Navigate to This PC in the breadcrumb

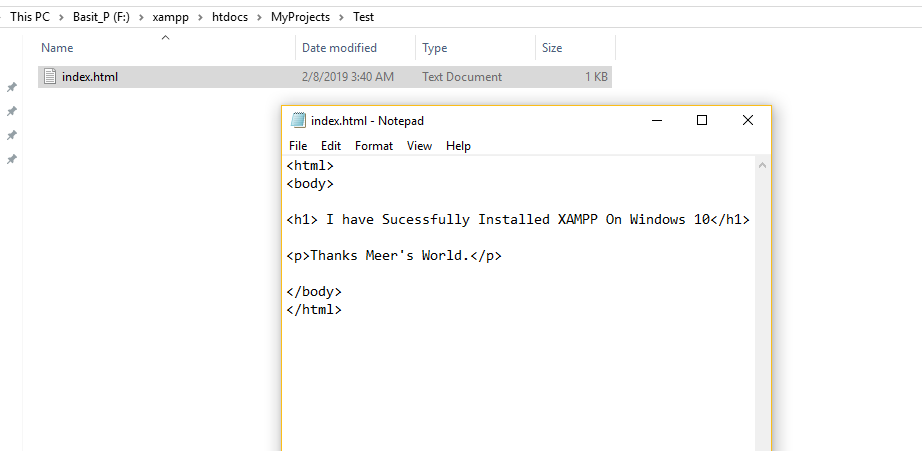(30, 17)
